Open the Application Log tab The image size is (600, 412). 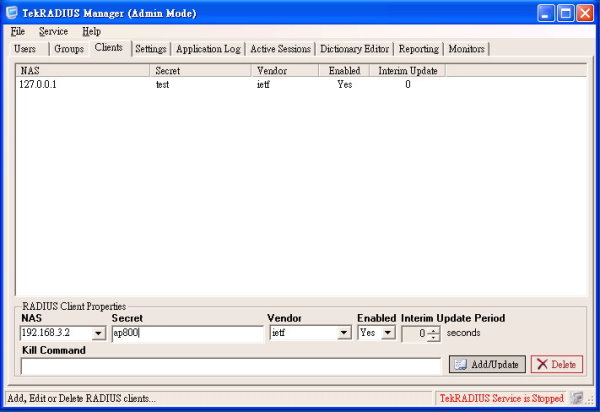click(208, 49)
